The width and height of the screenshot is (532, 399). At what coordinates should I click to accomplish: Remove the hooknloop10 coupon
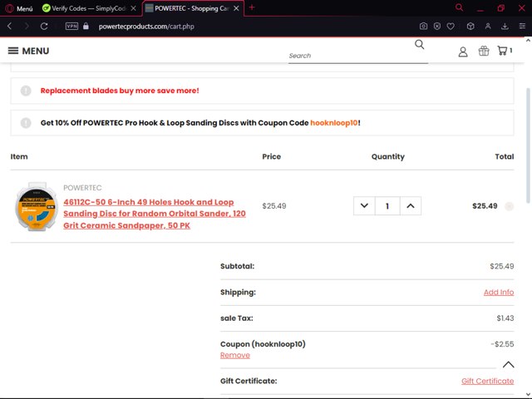(234, 355)
